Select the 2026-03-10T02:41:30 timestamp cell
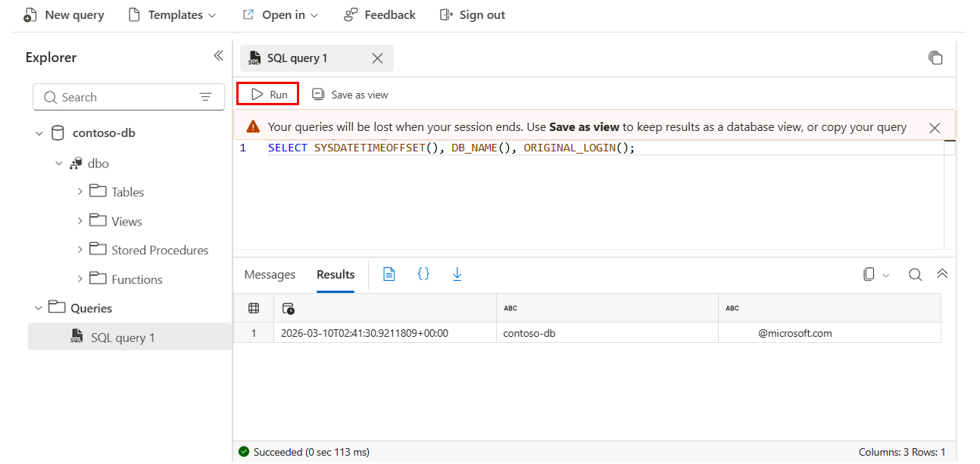Screen dimensions: 980x464 [385, 333]
